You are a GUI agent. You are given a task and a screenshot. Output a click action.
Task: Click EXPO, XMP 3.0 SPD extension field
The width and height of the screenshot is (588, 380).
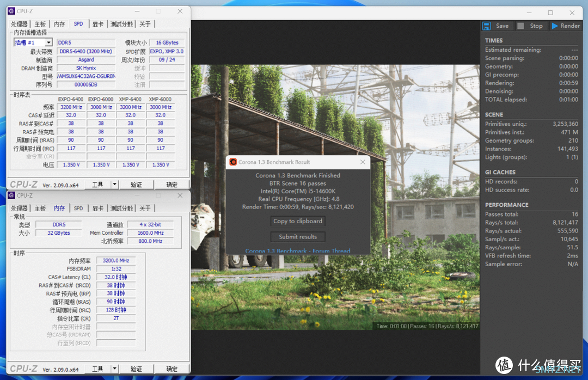click(x=167, y=51)
